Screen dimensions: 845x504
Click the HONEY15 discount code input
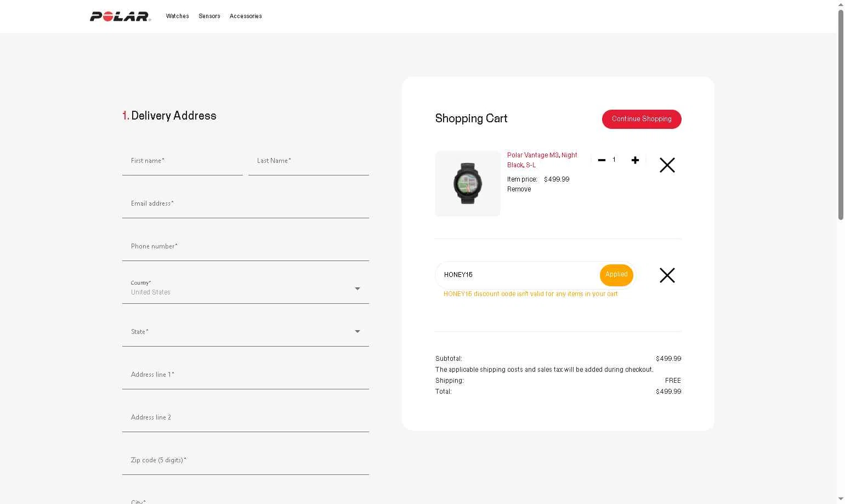pos(518,275)
